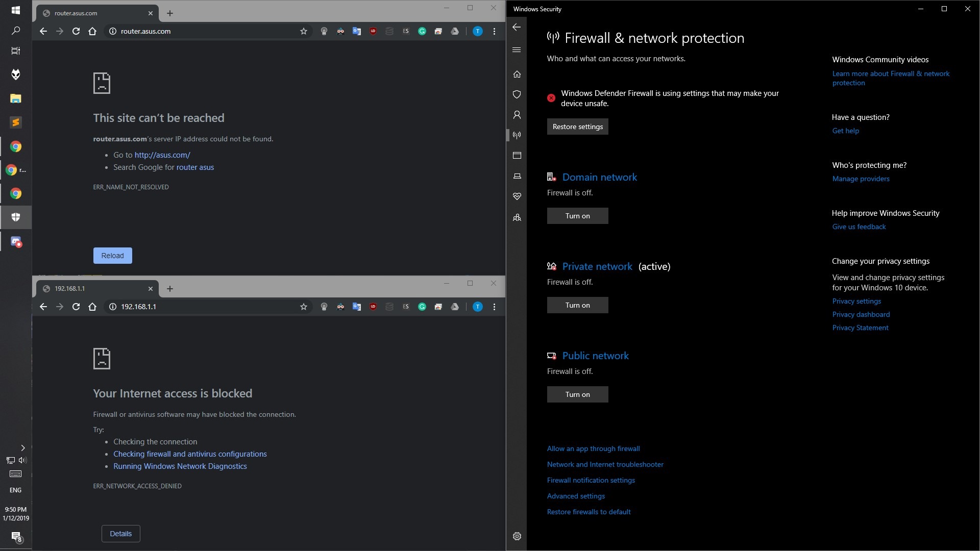The width and height of the screenshot is (980, 551).
Task: Open Account protection in sidebar
Action: (517, 115)
